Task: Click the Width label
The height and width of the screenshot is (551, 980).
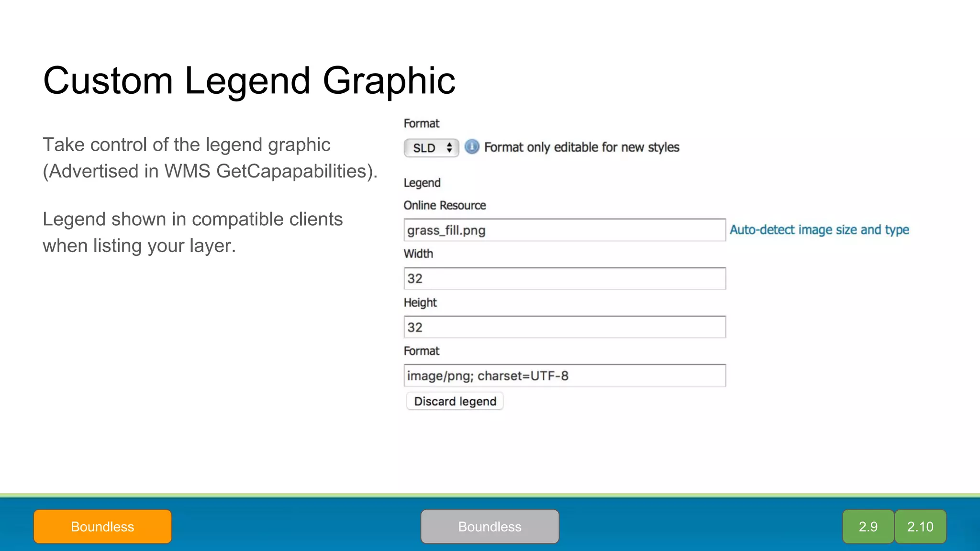Action: click(x=418, y=253)
